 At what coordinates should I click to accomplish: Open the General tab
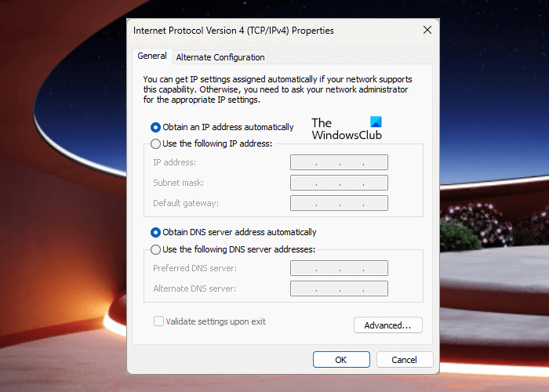(x=152, y=56)
